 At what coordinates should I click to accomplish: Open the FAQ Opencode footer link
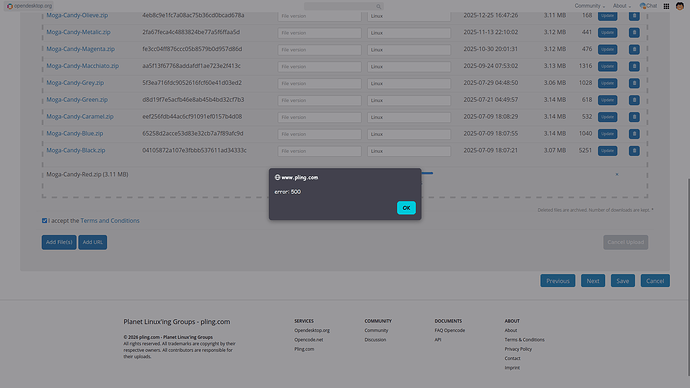pyautogui.click(x=450, y=330)
